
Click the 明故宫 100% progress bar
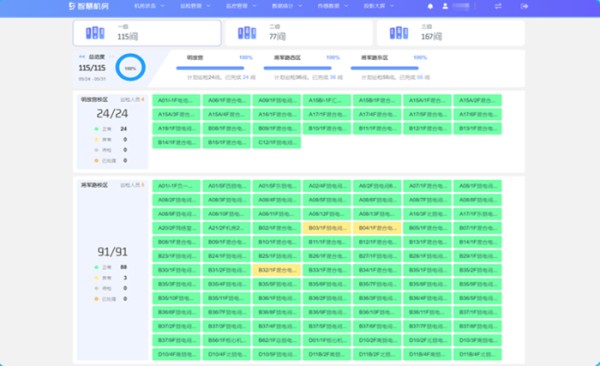click(x=210, y=68)
